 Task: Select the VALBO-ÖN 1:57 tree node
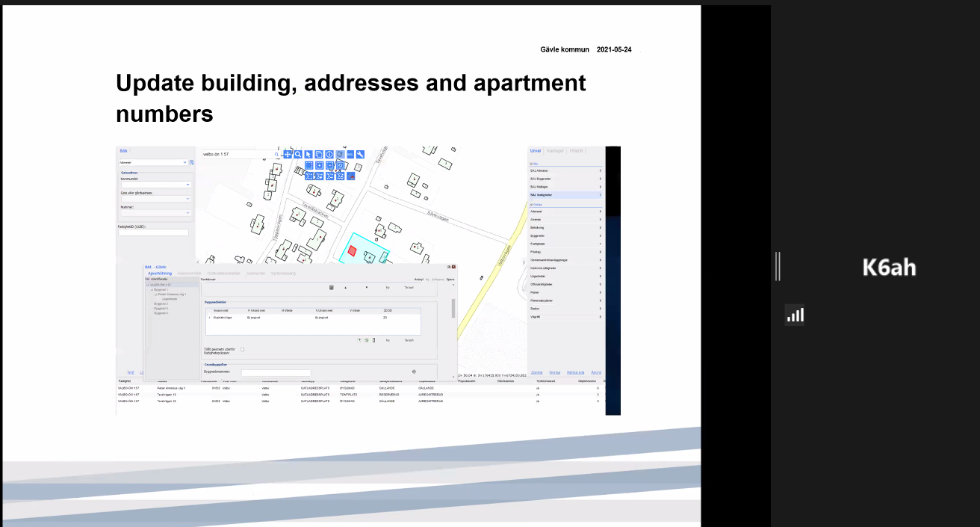161,285
